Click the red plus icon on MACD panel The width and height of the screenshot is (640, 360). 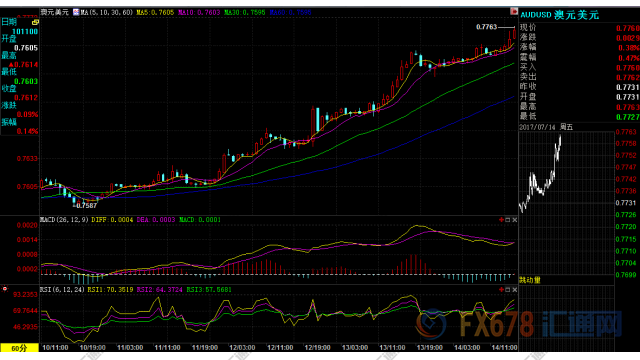tap(501, 220)
